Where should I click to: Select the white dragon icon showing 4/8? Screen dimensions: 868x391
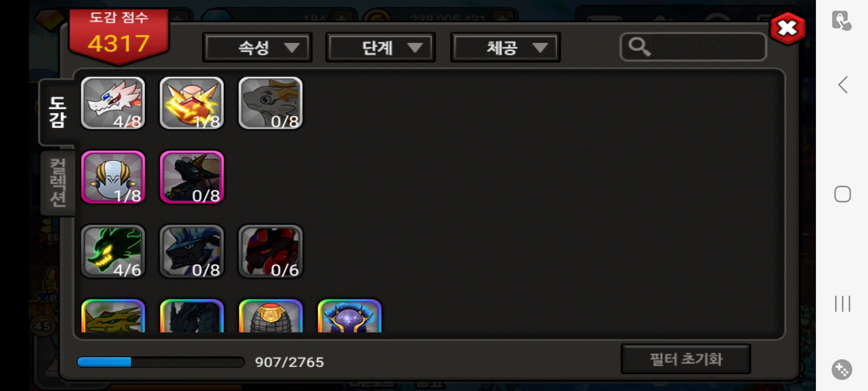click(x=113, y=103)
